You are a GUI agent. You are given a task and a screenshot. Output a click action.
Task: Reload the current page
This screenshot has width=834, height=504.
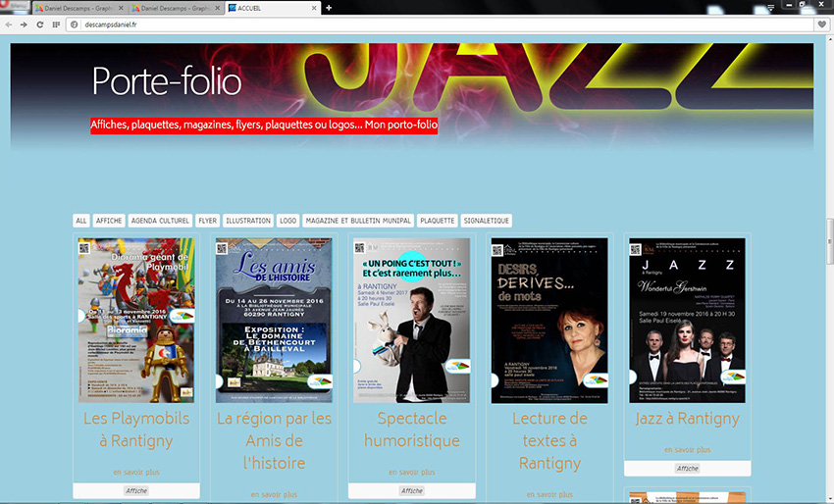point(40,25)
